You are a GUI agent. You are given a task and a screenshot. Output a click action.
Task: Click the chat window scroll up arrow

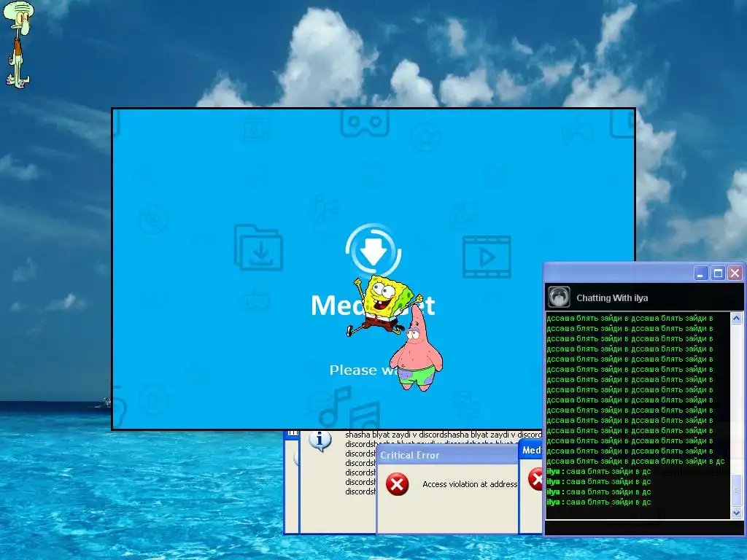737,318
